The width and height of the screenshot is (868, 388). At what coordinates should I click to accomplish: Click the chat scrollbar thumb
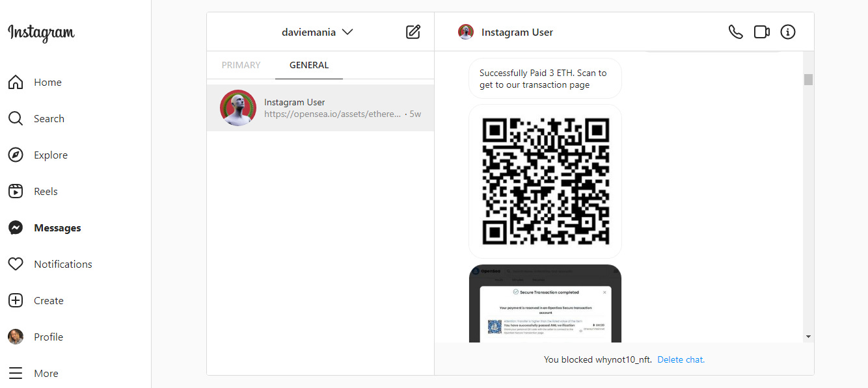(808, 79)
